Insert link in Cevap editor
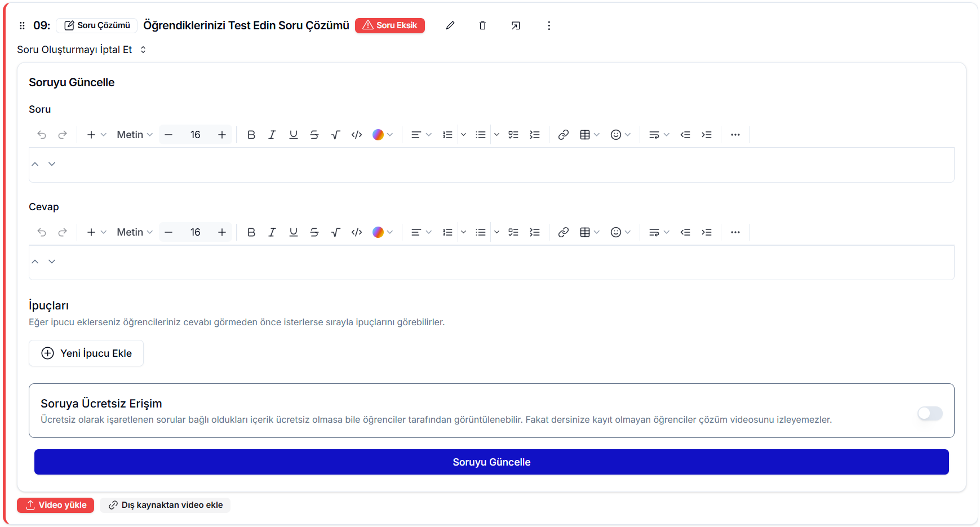Viewport: 980px width, 527px height. tap(563, 232)
